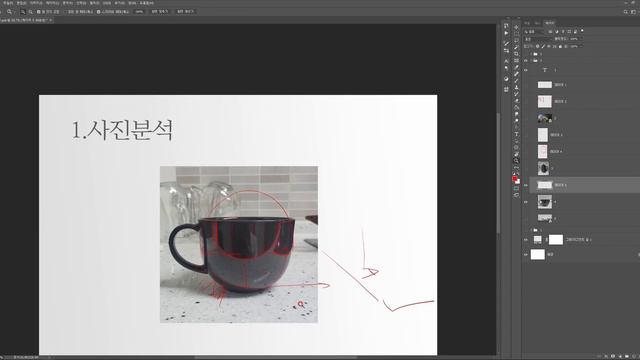Turn layer filtering on or off switch

(582, 31)
